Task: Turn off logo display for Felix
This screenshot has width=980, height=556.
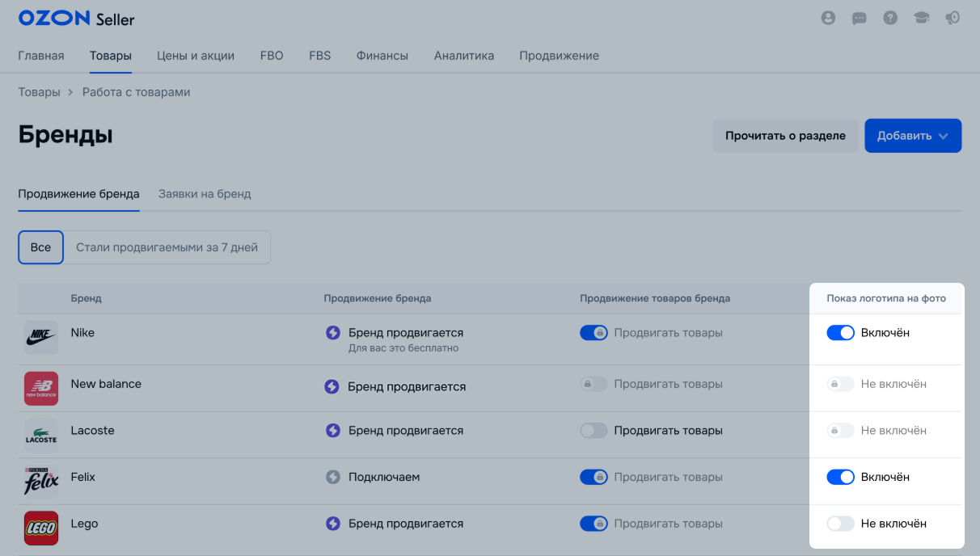Action: [840, 477]
